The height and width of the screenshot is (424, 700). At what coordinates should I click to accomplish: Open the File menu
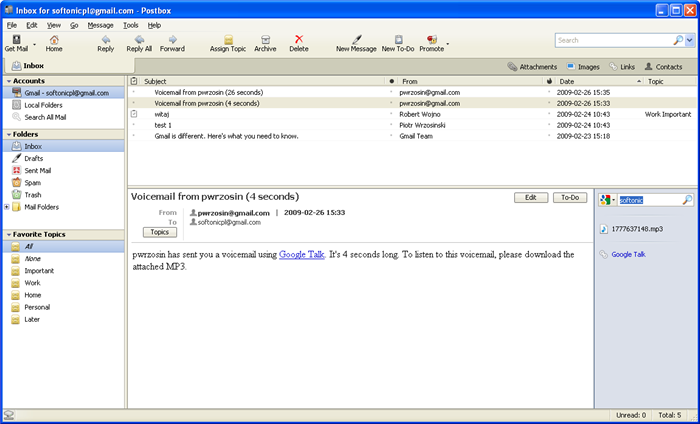coord(12,25)
